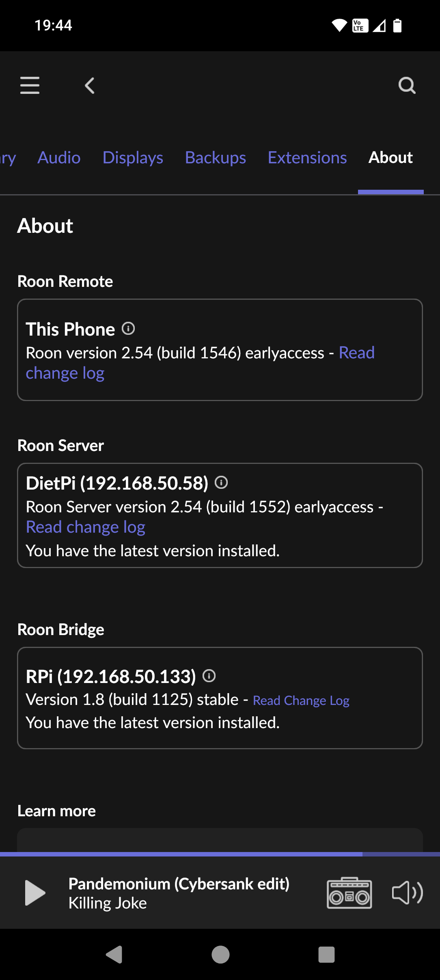Image resolution: width=440 pixels, height=980 pixels.
Task: Tap info icon beside DietPi server
Action: 221,483
